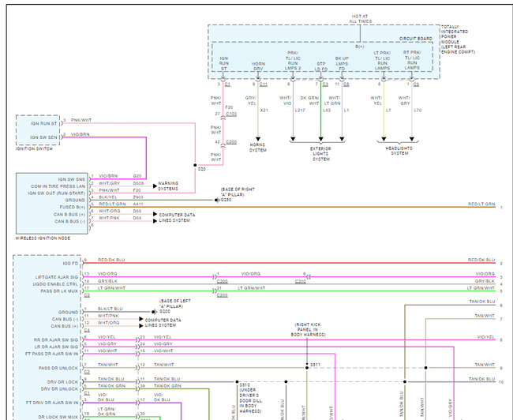The height and width of the screenshot is (420, 513).
Task: Click circuit code 'L70'
Action: click(418, 111)
